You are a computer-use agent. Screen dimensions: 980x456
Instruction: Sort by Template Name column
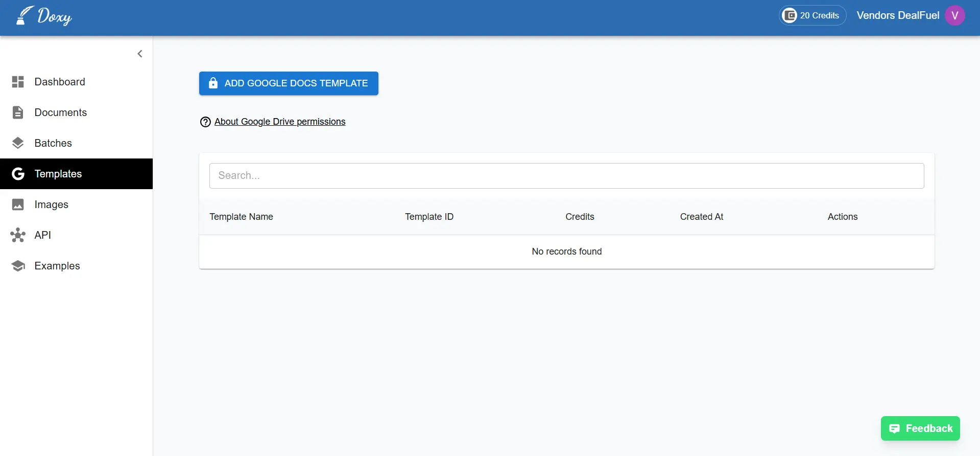pos(241,217)
